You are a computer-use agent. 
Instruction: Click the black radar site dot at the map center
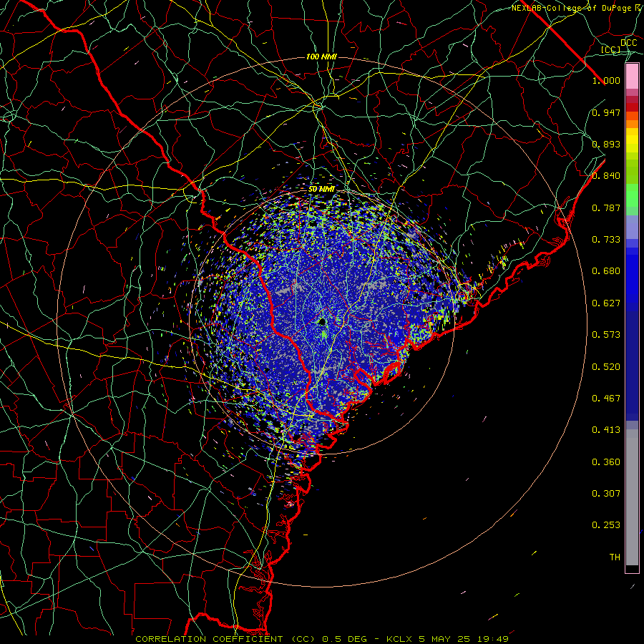coord(323,321)
